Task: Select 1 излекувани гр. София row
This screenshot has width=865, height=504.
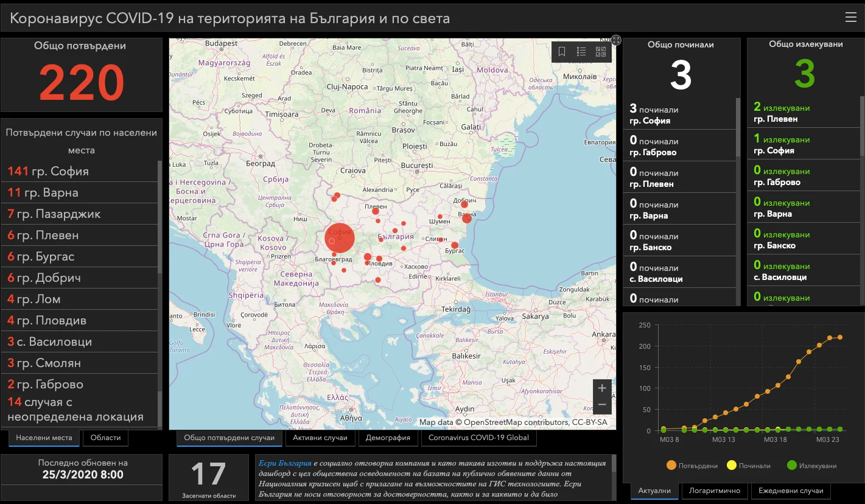Action: point(804,144)
